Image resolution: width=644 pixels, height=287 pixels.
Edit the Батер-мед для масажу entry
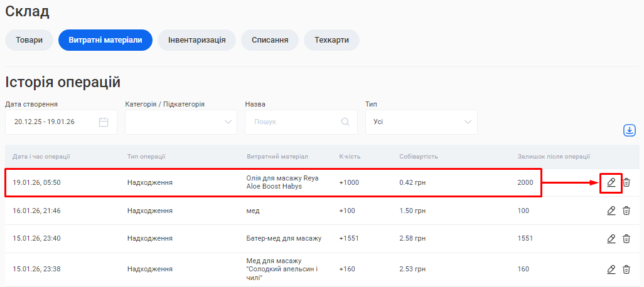pyautogui.click(x=611, y=239)
